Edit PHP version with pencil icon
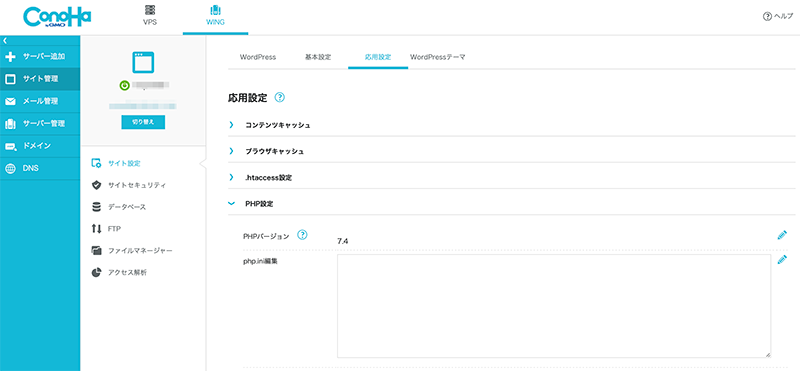This screenshot has height=371, width=800. tap(782, 235)
